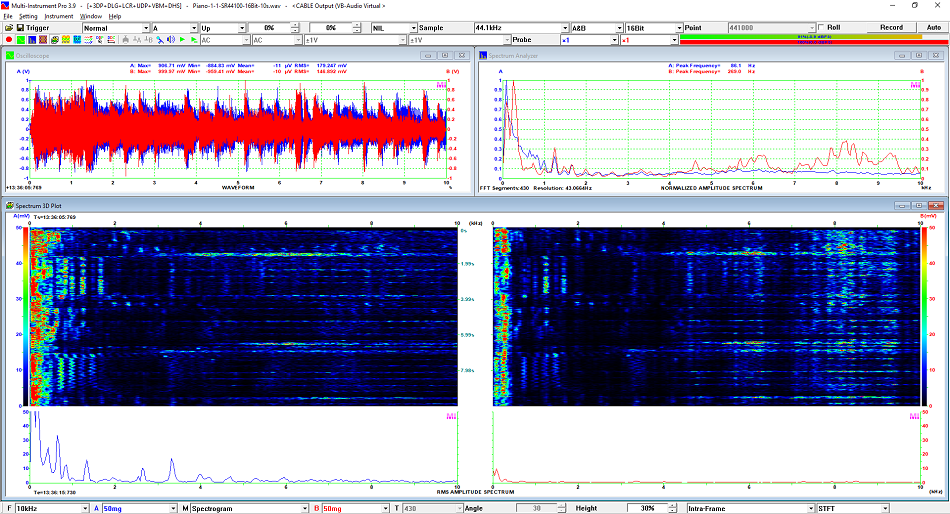This screenshot has height=514, width=950.
Task: Enable the Roll checkbox
Action: coord(821,27)
